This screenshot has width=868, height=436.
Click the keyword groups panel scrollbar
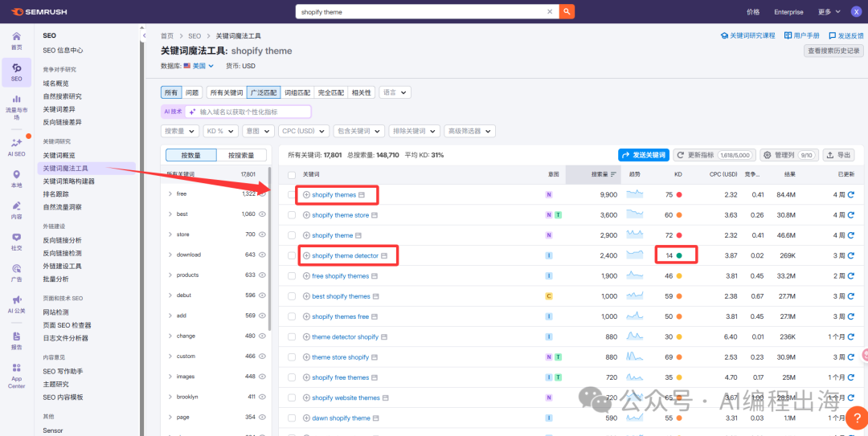tap(269, 249)
